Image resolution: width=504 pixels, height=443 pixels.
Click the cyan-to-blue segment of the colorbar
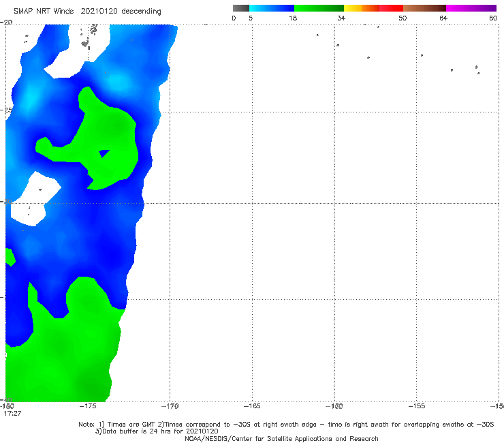click(272, 8)
